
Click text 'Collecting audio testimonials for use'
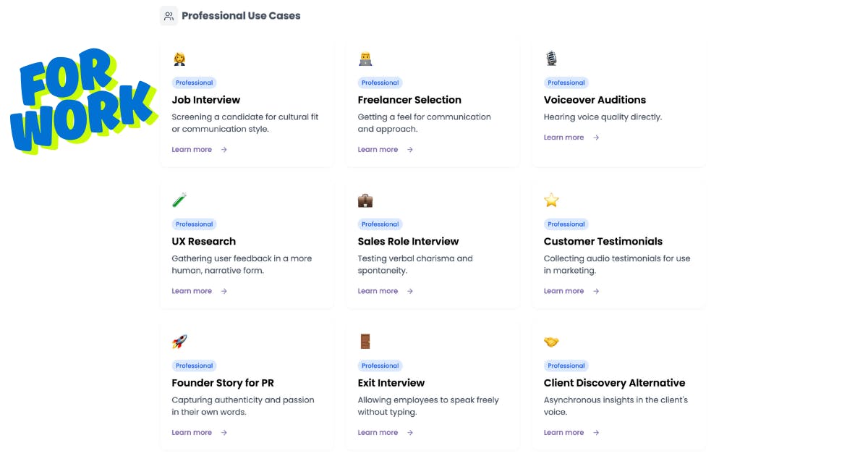617,258
